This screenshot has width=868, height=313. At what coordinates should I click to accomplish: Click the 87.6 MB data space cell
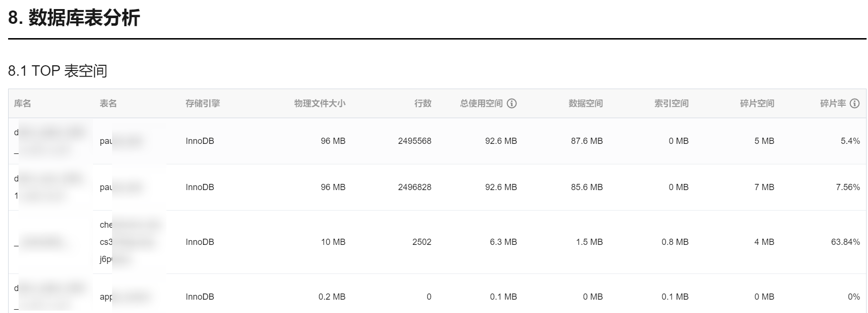point(587,141)
